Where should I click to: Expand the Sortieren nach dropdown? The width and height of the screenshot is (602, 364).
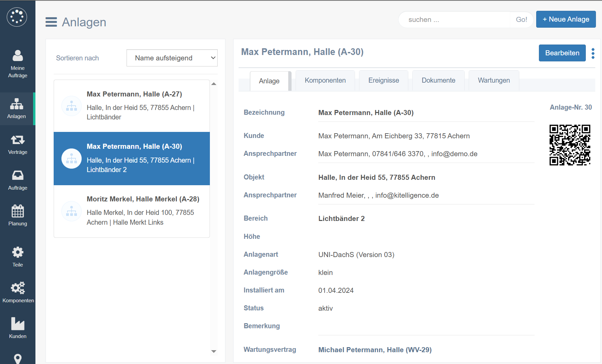[172, 58]
